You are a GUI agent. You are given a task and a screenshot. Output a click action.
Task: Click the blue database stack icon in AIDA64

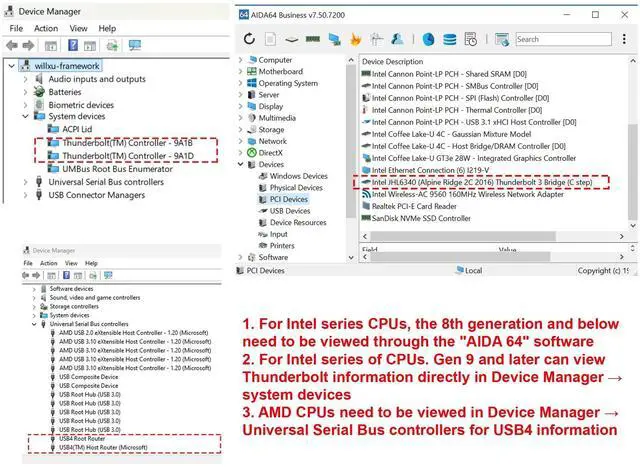coord(450,39)
